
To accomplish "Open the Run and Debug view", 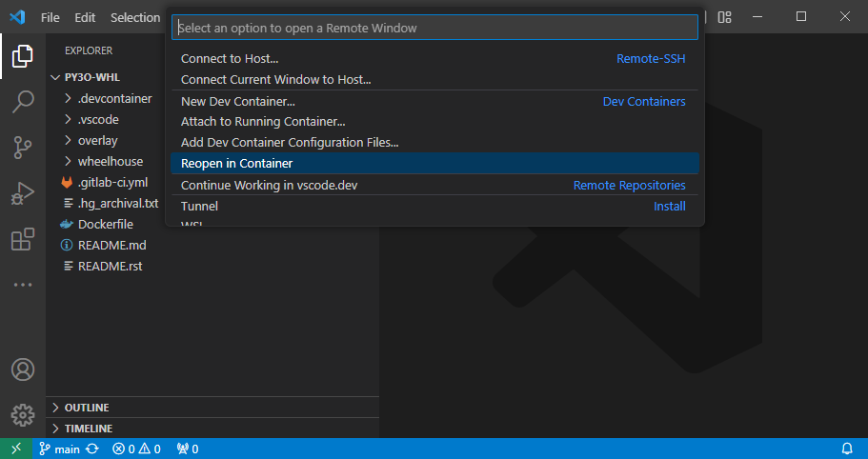I will coord(23,193).
